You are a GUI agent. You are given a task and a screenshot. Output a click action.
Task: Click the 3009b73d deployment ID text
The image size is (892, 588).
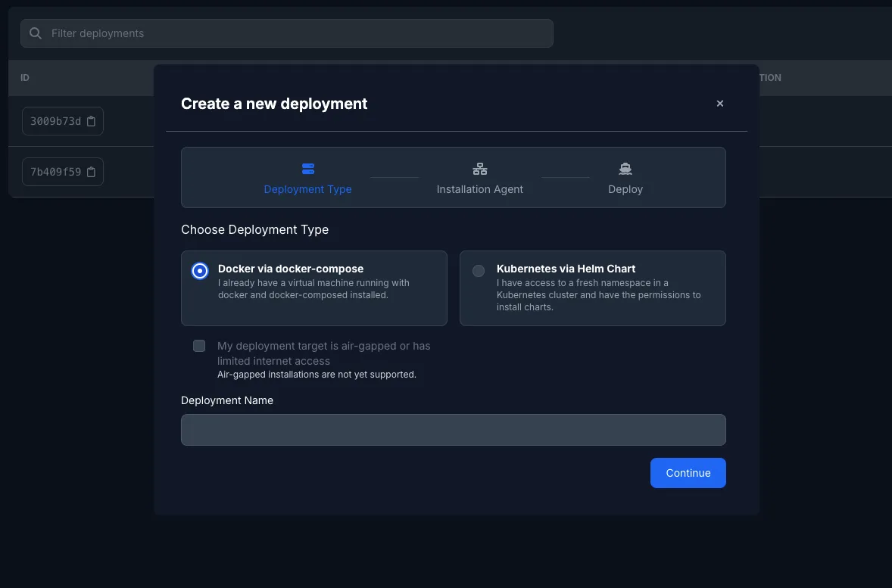[x=56, y=121]
